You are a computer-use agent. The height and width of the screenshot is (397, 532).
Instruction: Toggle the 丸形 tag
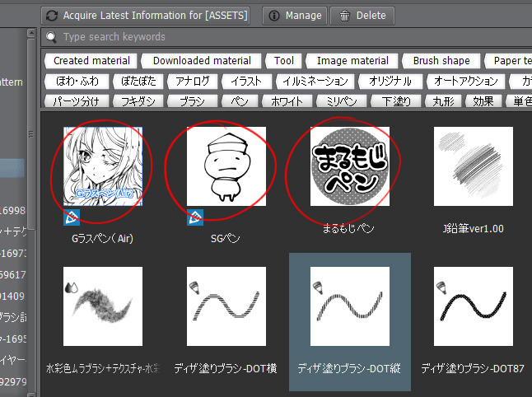click(x=443, y=100)
